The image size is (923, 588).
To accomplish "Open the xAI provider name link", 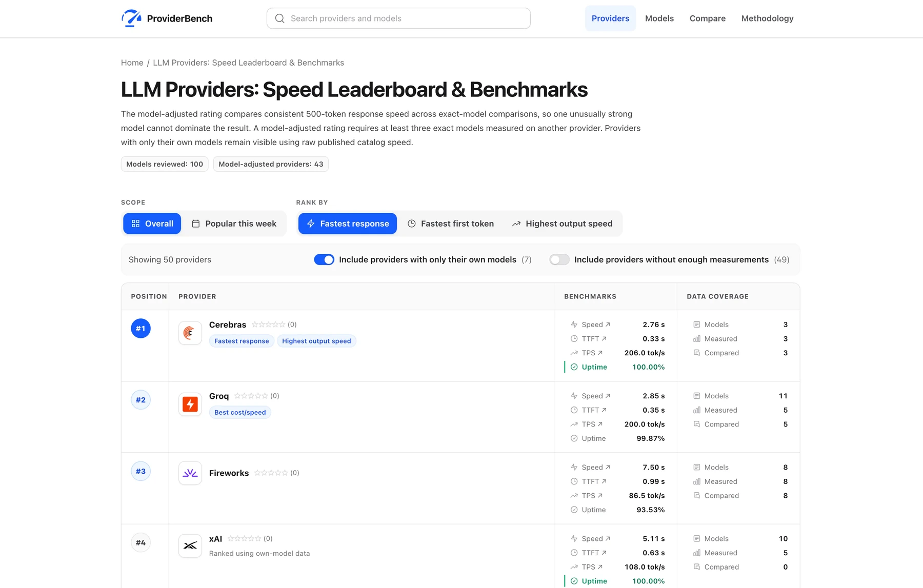I will point(216,539).
